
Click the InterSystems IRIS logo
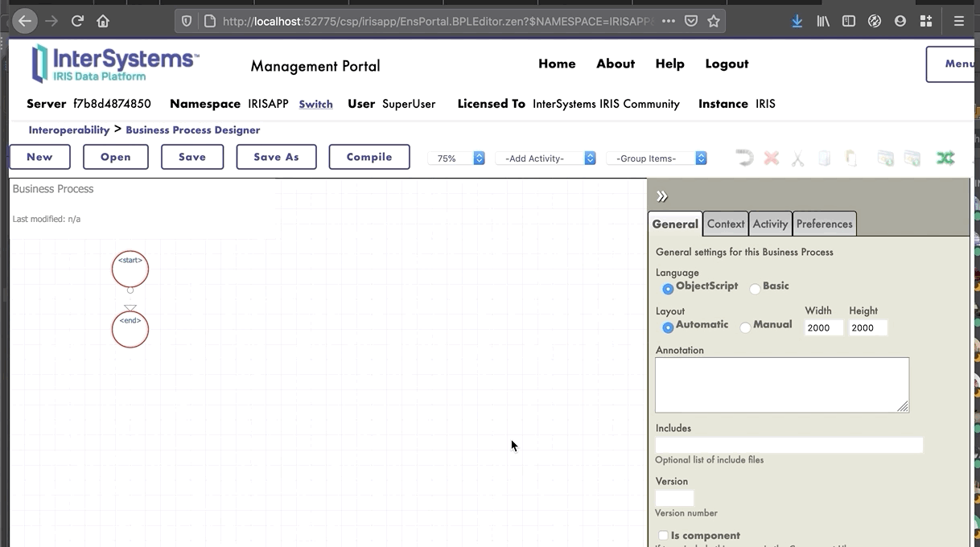click(115, 64)
